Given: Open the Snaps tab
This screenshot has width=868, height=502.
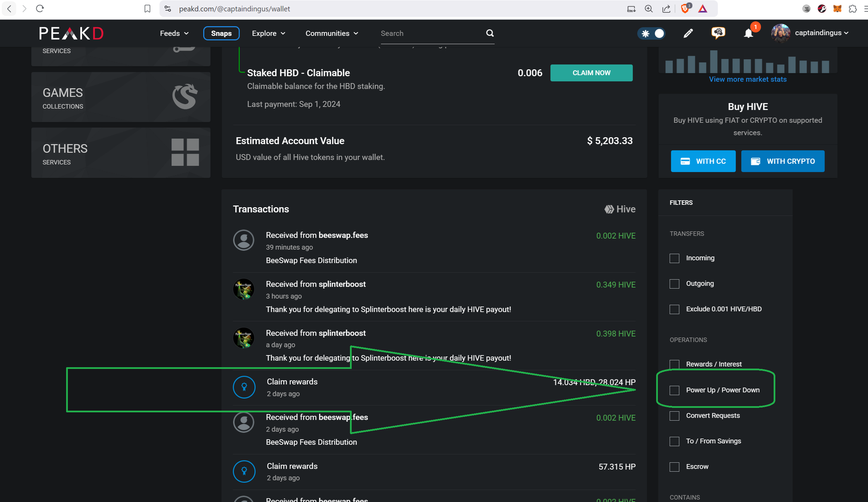Looking at the screenshot, I should tap(221, 33).
